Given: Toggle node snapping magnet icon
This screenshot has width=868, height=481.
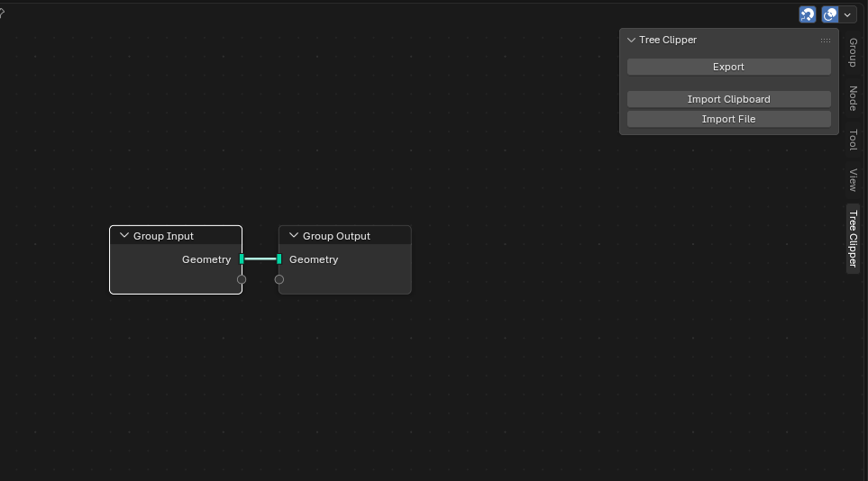Looking at the screenshot, I should [x=808, y=14].
